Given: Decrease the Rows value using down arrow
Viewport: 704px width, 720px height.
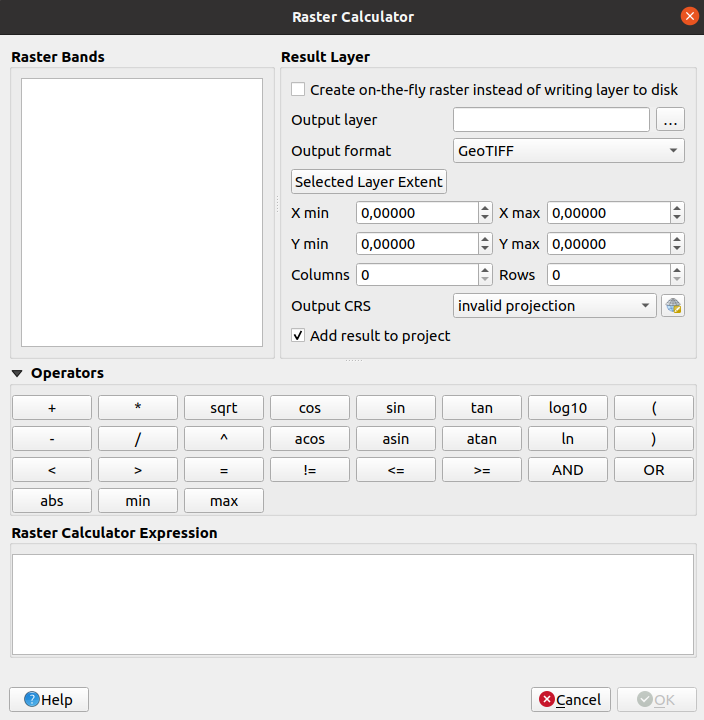Looking at the screenshot, I should [x=677, y=280].
